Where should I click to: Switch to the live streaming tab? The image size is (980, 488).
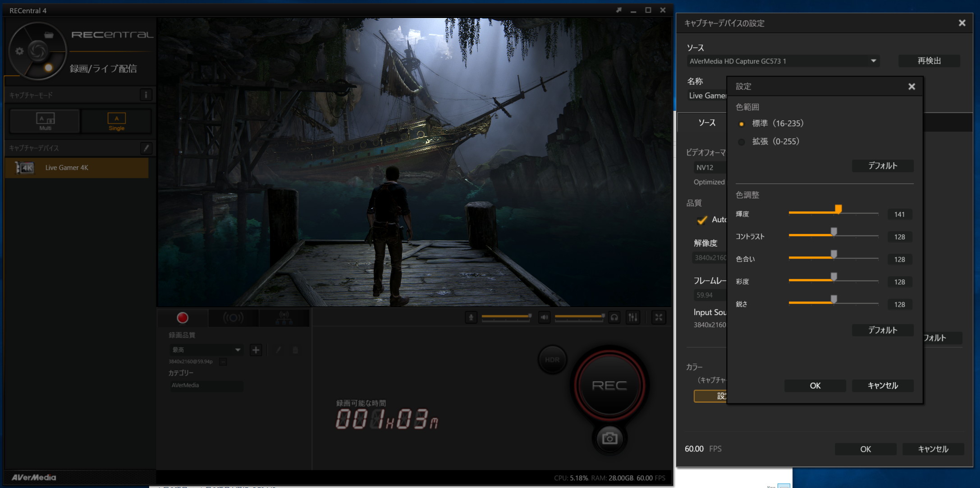click(x=233, y=318)
